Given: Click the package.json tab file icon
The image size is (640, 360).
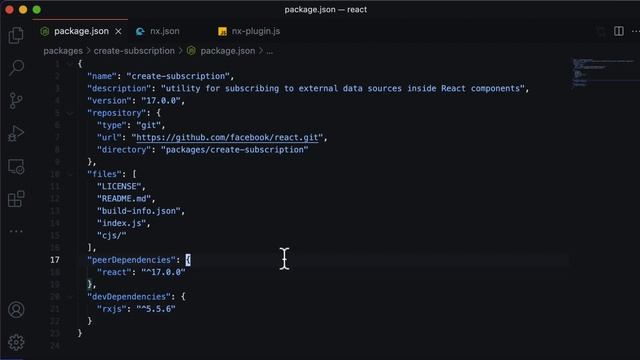Looking at the screenshot, I should (45, 31).
